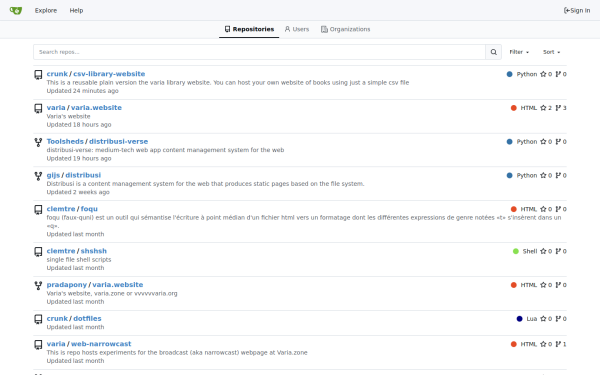Open the Sort dropdown

tap(551, 52)
